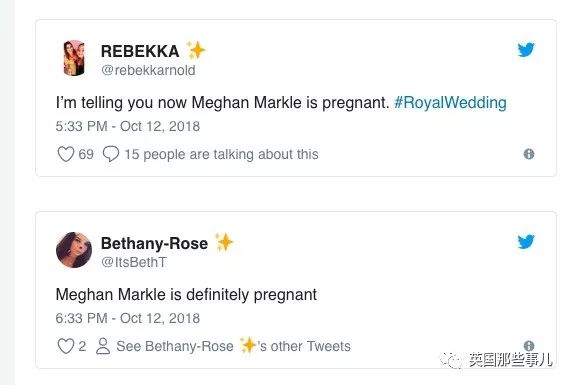The width and height of the screenshot is (571, 385).
Task: Click the REBEKKA display name
Action: 140,51
